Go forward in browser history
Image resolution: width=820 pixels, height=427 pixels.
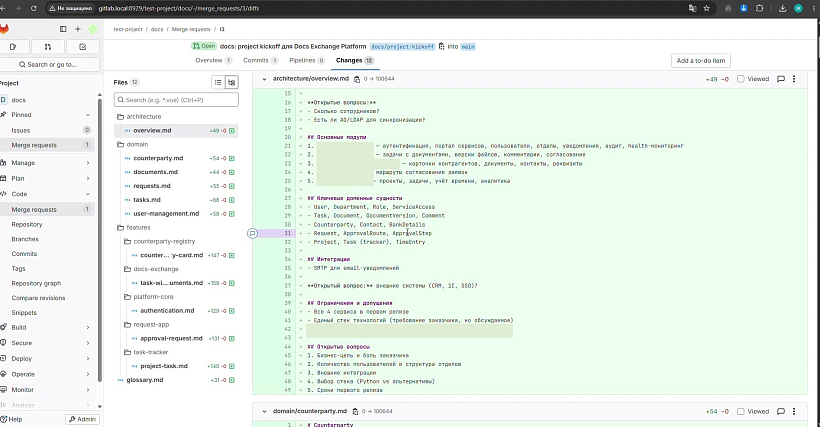pos(18,8)
